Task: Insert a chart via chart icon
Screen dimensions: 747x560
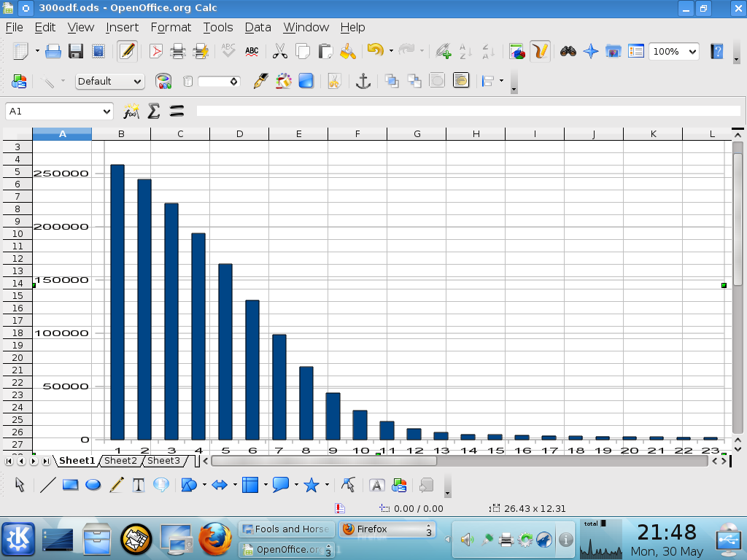Action: pos(517,51)
